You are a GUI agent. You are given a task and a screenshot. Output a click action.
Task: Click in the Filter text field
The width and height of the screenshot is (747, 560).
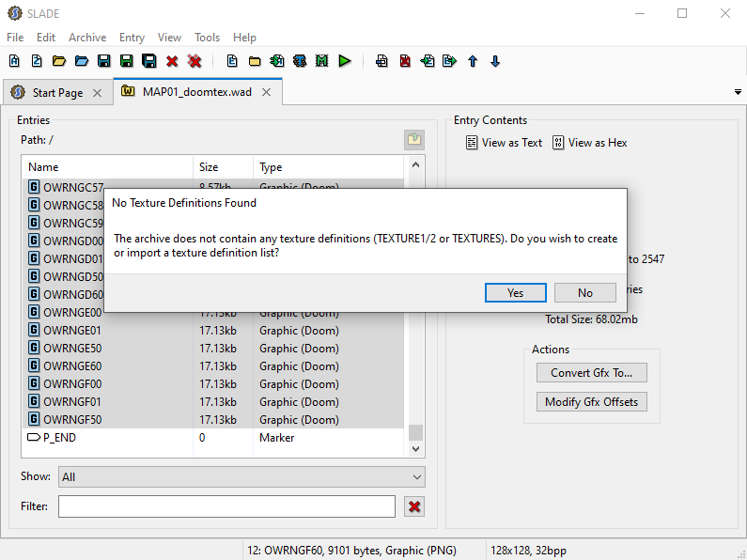coord(226,506)
